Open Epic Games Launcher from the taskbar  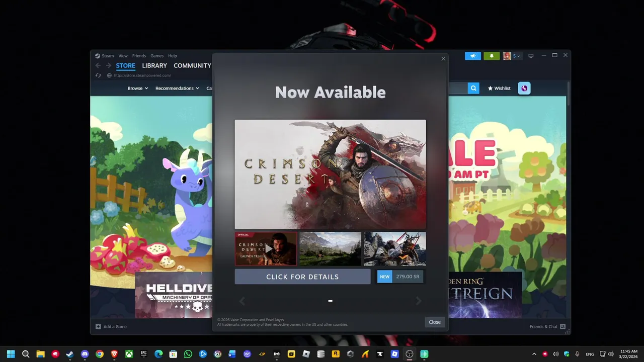[x=144, y=354]
